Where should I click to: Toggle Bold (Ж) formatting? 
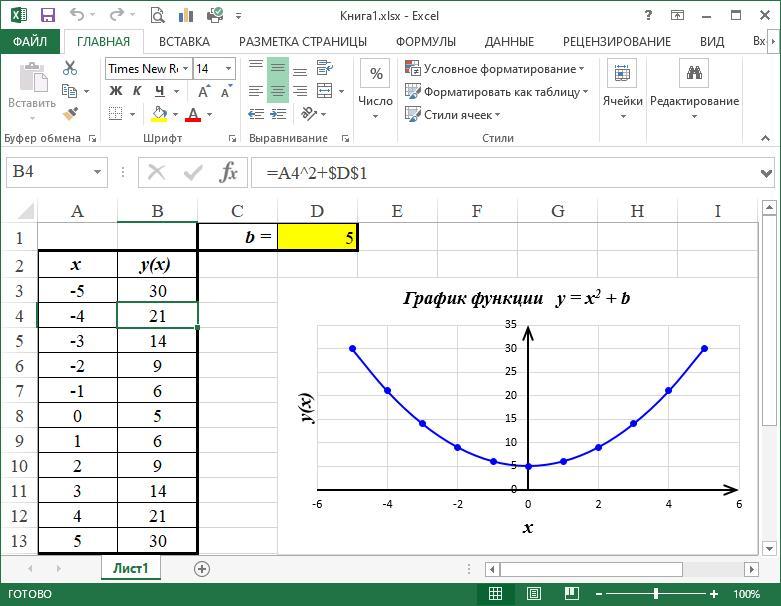(116, 91)
